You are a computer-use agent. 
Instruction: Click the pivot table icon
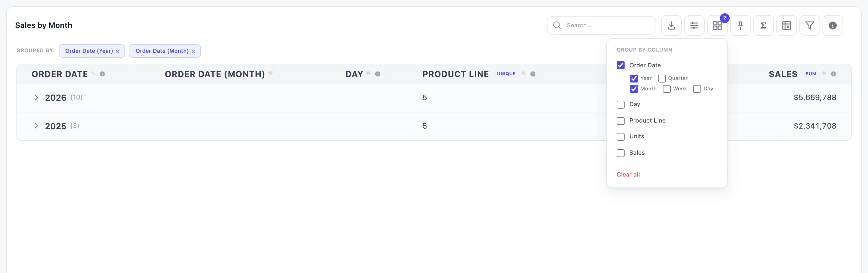point(786,25)
